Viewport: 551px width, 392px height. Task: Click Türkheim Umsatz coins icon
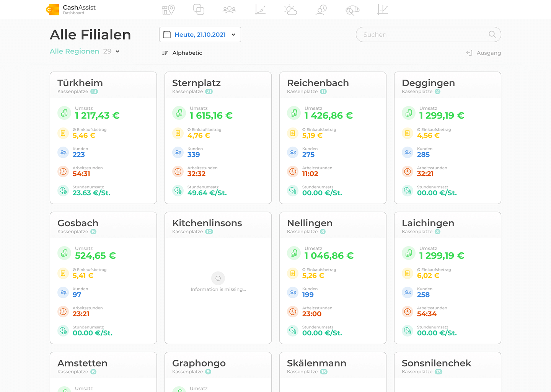point(64,113)
